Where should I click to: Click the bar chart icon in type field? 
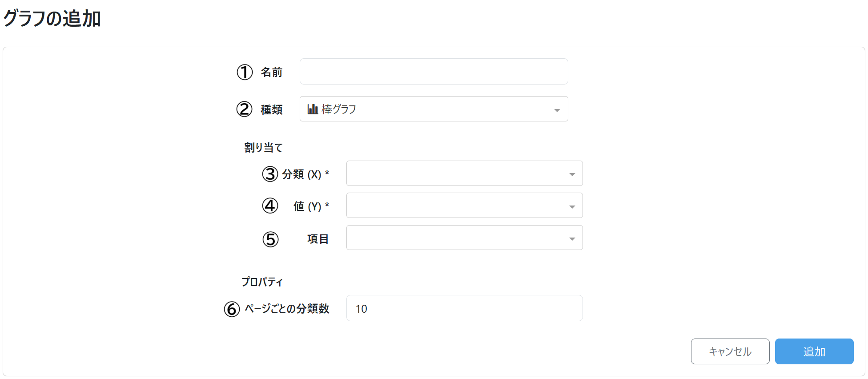tap(313, 109)
